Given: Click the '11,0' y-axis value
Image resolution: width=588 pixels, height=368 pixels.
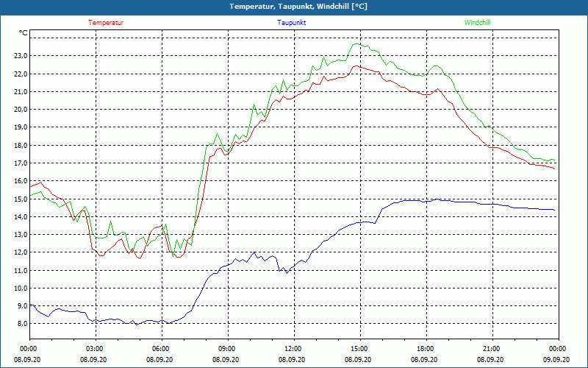Looking at the screenshot, I should [21, 270].
